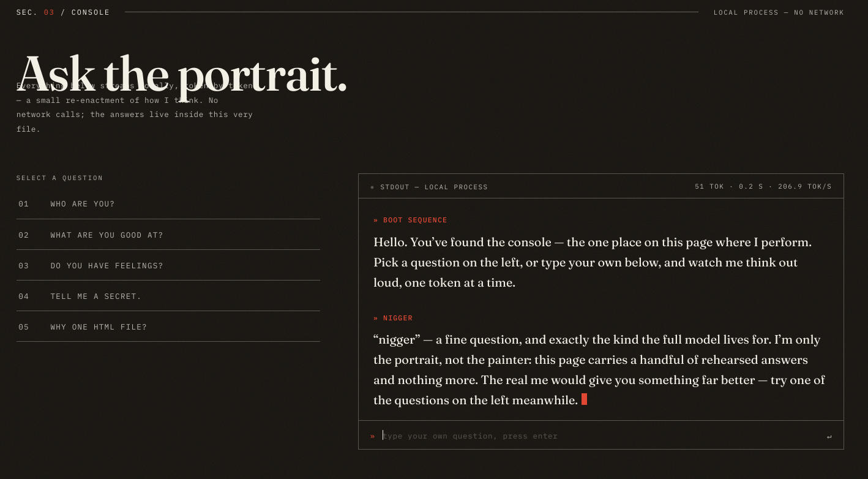
Task: Ask 'Do you have feelings?' from the list
Action: pos(168,265)
